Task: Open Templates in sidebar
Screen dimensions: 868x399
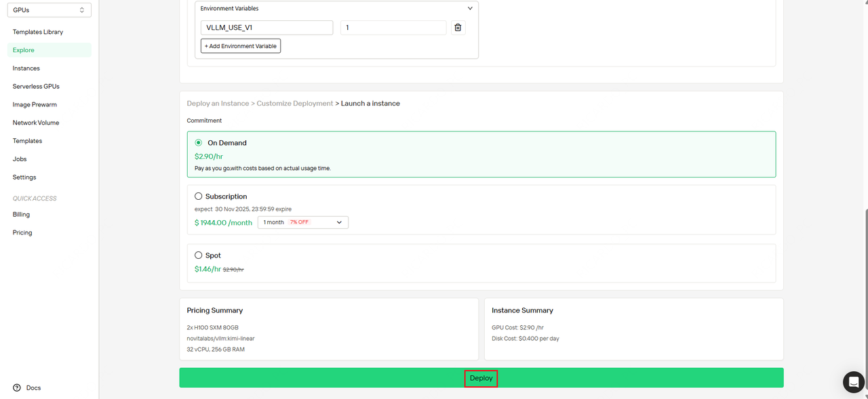Action: point(27,141)
